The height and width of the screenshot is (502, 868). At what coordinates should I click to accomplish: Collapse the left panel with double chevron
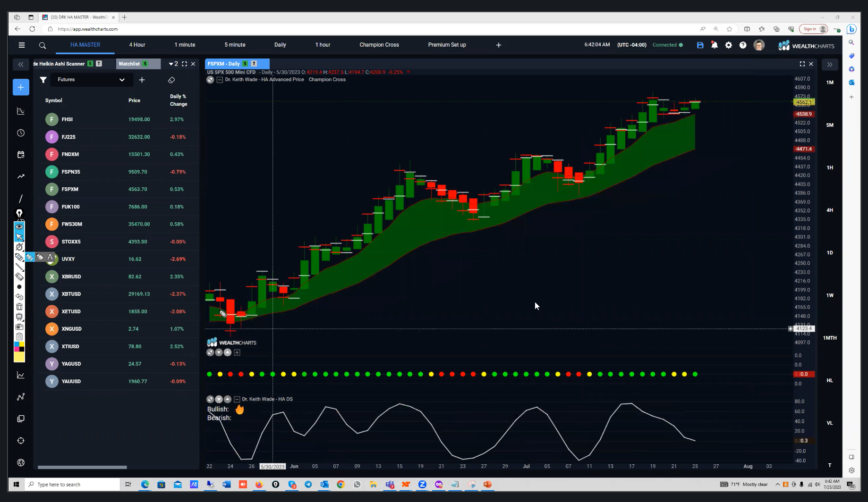(x=21, y=64)
